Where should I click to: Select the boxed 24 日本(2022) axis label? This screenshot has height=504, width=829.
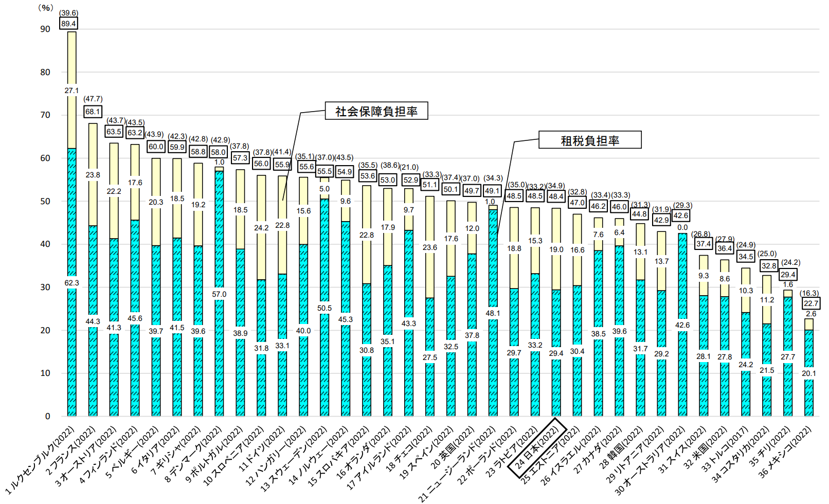click(536, 447)
